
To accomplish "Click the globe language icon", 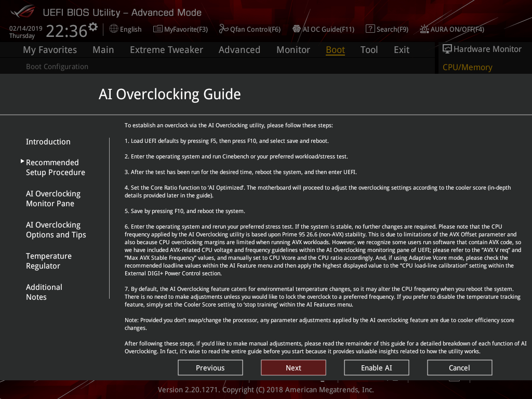I will pos(114,29).
